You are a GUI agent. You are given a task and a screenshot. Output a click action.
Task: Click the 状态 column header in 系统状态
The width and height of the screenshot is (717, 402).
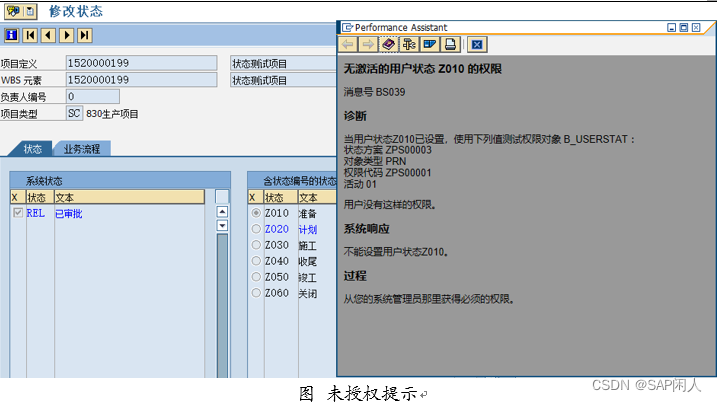[x=40, y=198]
